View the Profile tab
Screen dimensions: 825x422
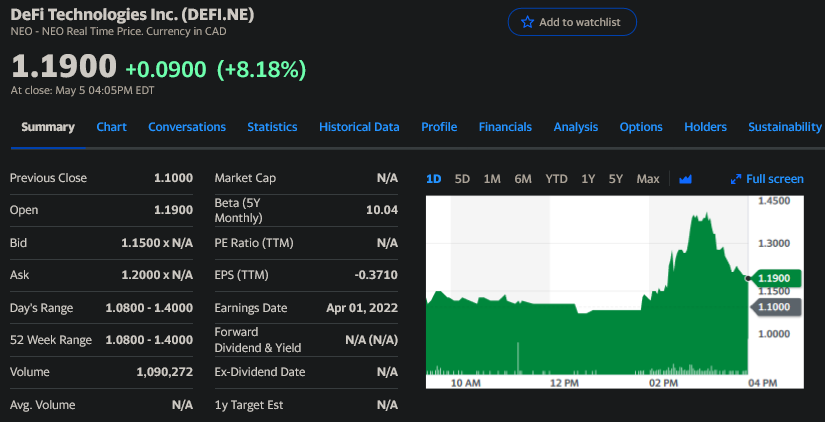coord(439,127)
